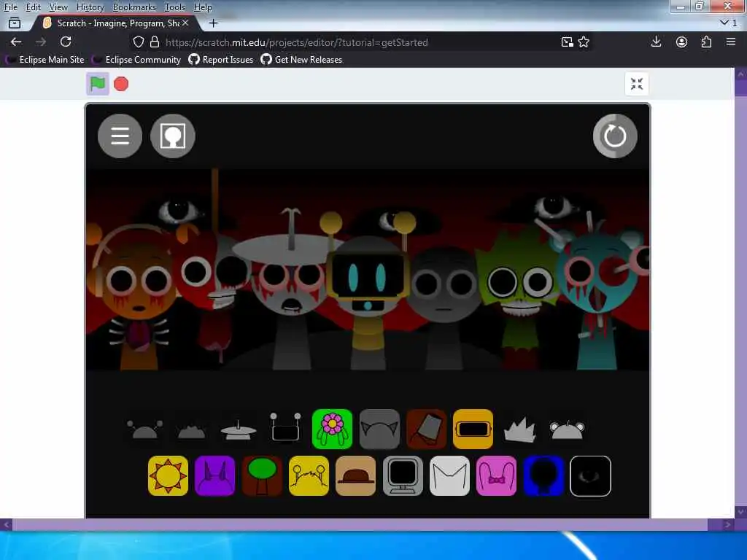Click the shield tracking protection icon
This screenshot has height=560, width=747.
point(138,42)
